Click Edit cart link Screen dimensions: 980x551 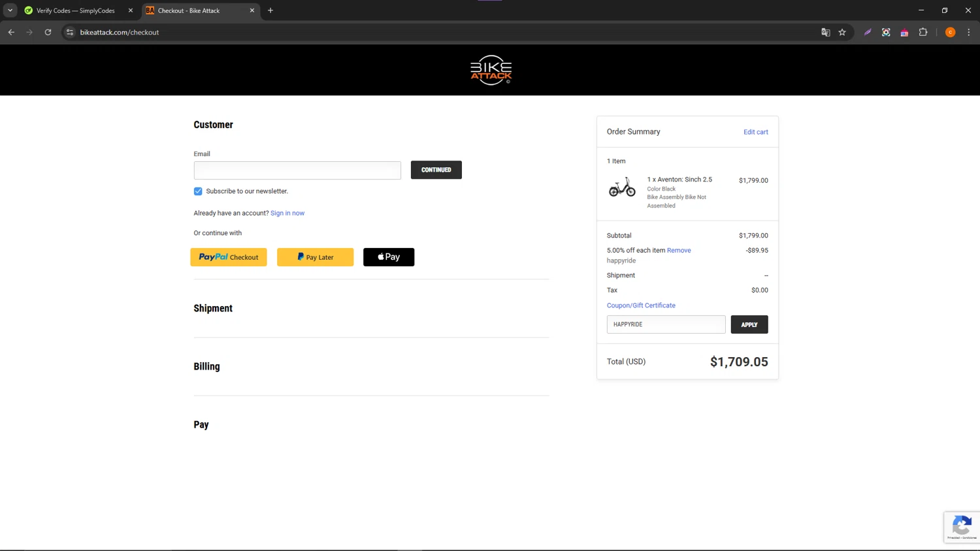[x=755, y=132]
